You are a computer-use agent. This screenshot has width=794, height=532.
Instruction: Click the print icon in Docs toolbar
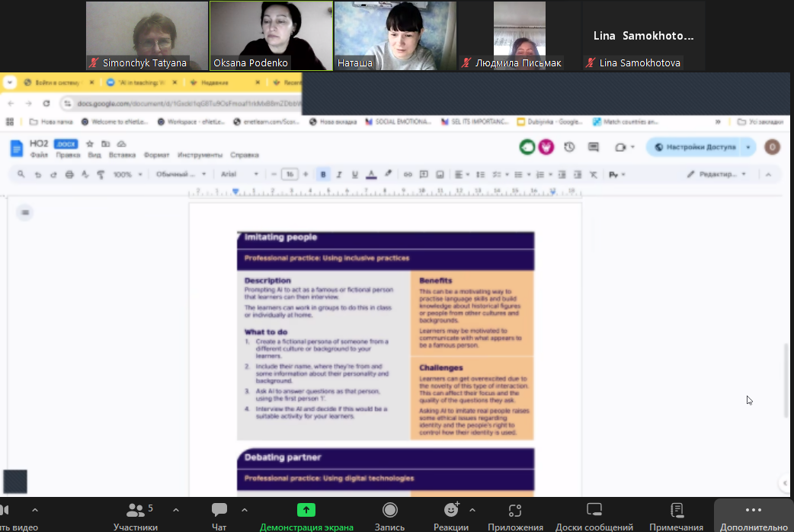pos(69,175)
